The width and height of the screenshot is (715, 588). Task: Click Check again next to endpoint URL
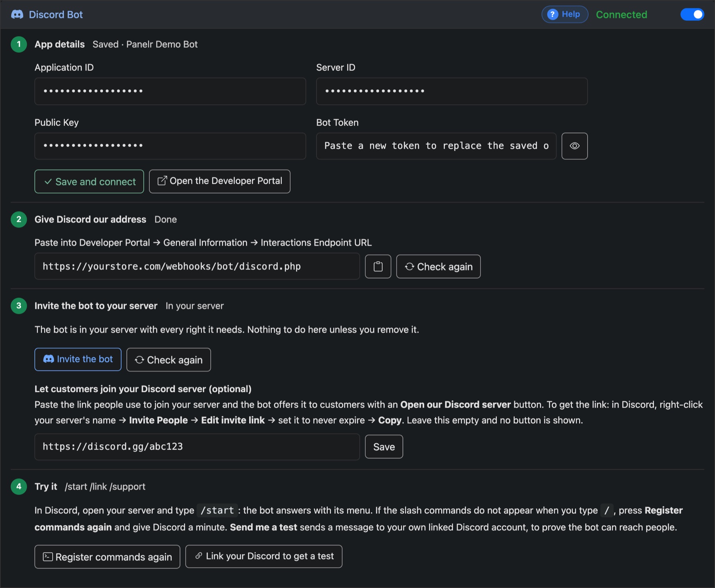click(x=439, y=266)
